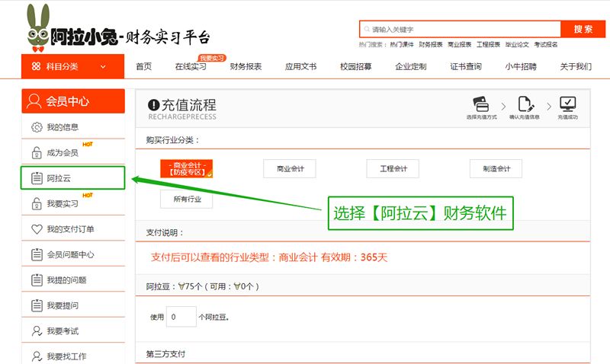The height and width of the screenshot is (364, 610).
Task: Open the 财务报表 navigation tab
Action: click(246, 66)
